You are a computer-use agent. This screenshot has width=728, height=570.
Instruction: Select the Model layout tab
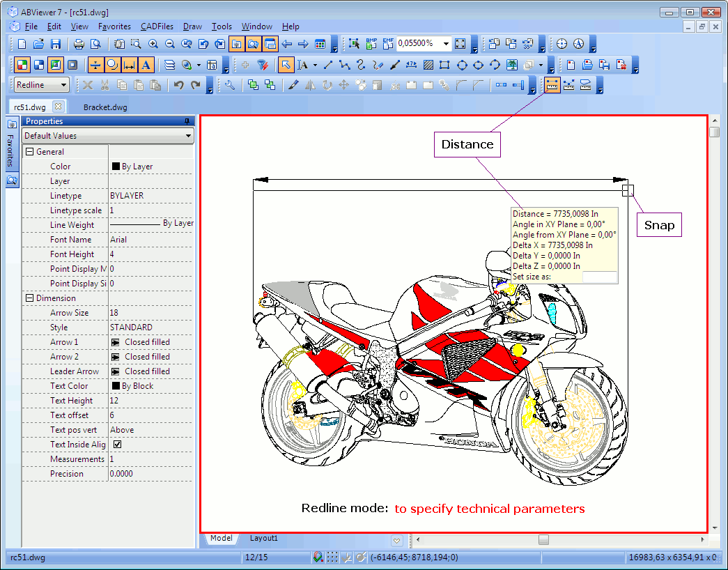[221, 538]
